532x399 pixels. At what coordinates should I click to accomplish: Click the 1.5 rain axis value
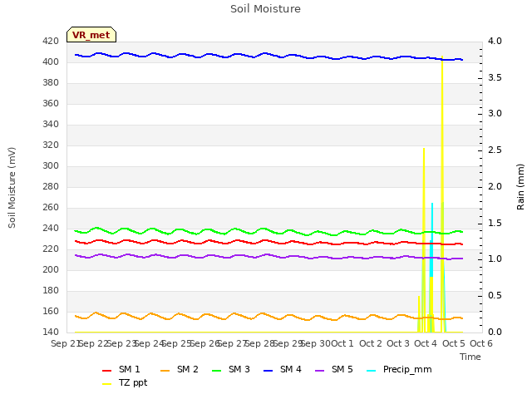click(x=495, y=224)
